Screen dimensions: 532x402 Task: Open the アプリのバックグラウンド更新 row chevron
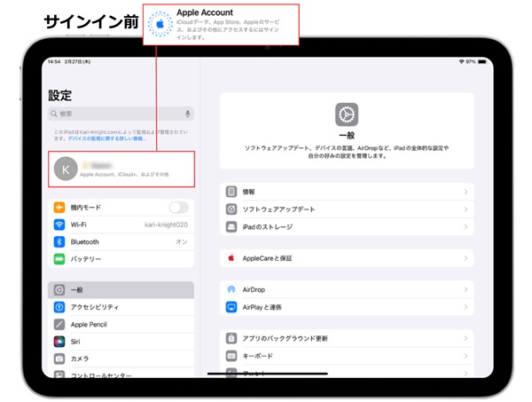465,338
